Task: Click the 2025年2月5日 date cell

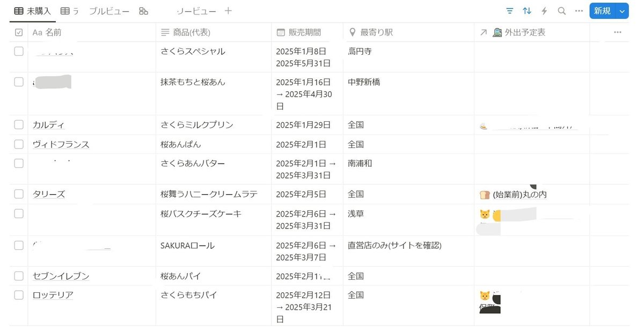Action: (x=307, y=194)
